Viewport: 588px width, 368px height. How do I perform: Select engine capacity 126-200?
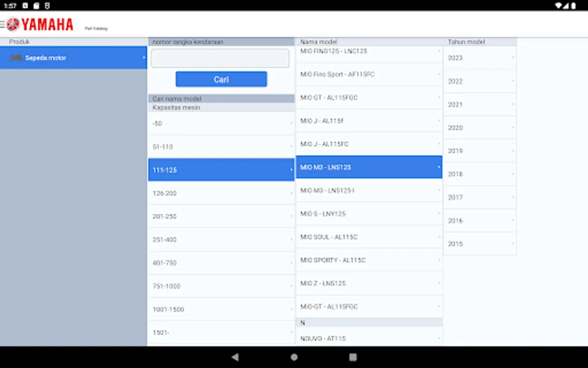[221, 193]
